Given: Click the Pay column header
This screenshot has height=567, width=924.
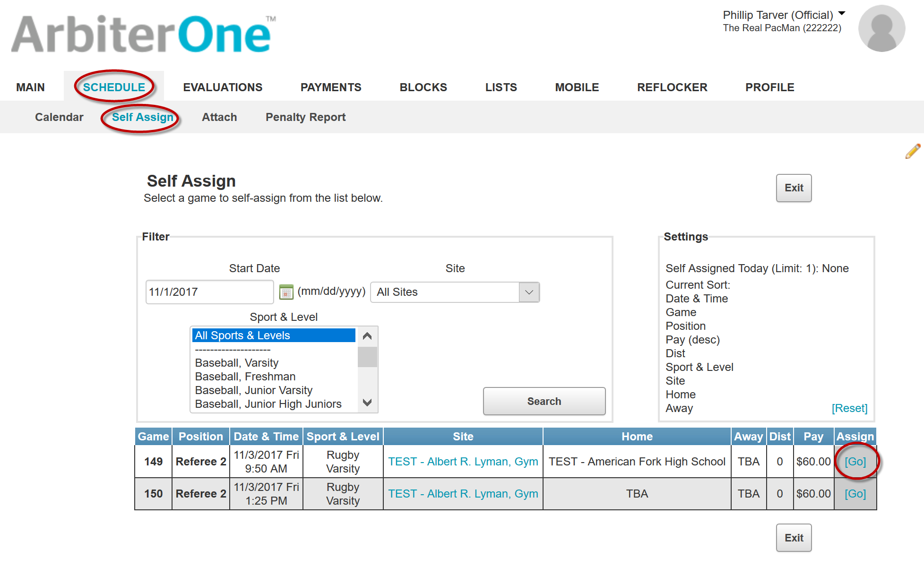Looking at the screenshot, I should [x=813, y=437].
